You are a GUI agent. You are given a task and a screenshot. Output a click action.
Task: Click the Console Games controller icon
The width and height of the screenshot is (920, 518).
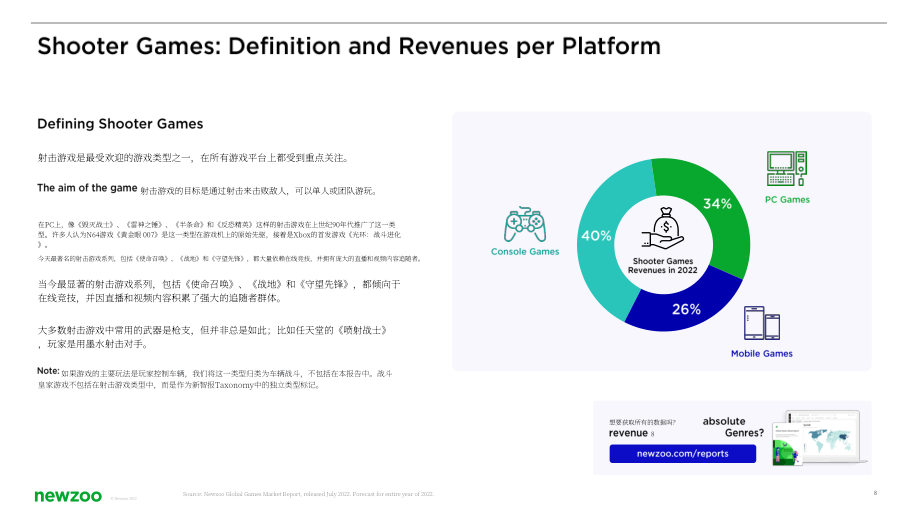[525, 224]
